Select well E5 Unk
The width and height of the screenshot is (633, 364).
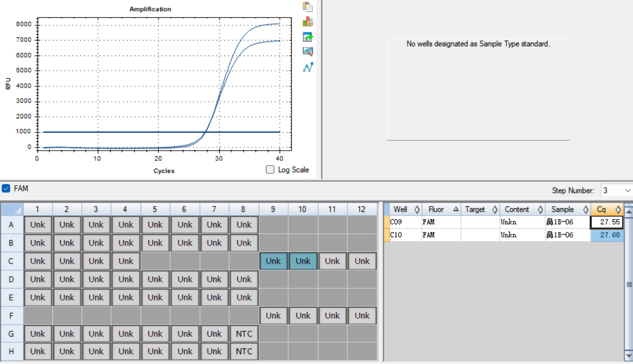[155, 298]
